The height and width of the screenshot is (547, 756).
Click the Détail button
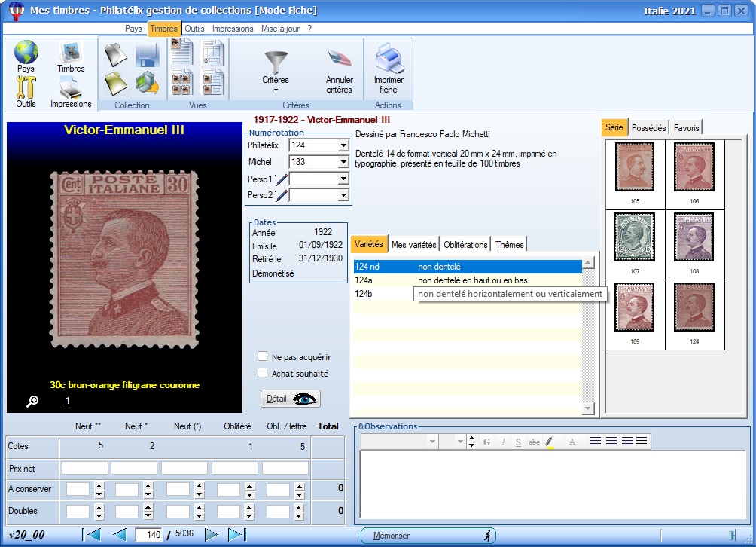(290, 399)
